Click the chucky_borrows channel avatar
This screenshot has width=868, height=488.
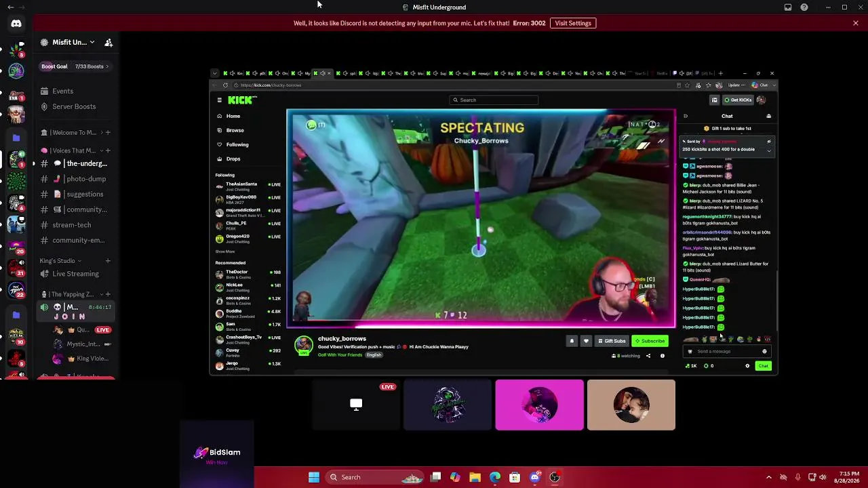tap(304, 344)
